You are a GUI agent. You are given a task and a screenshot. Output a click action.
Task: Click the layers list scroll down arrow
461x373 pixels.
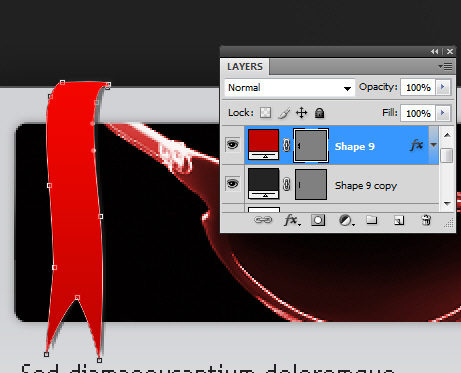tap(447, 203)
